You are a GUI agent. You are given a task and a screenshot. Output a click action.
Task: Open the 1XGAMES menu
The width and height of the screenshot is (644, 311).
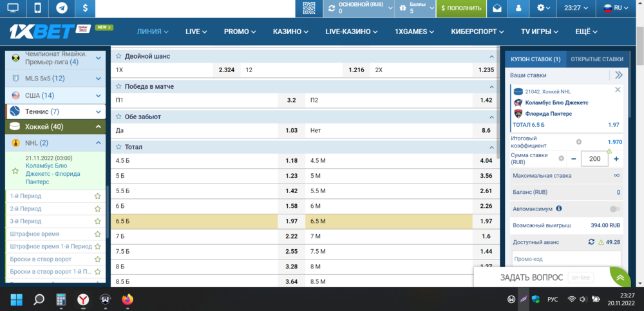414,32
